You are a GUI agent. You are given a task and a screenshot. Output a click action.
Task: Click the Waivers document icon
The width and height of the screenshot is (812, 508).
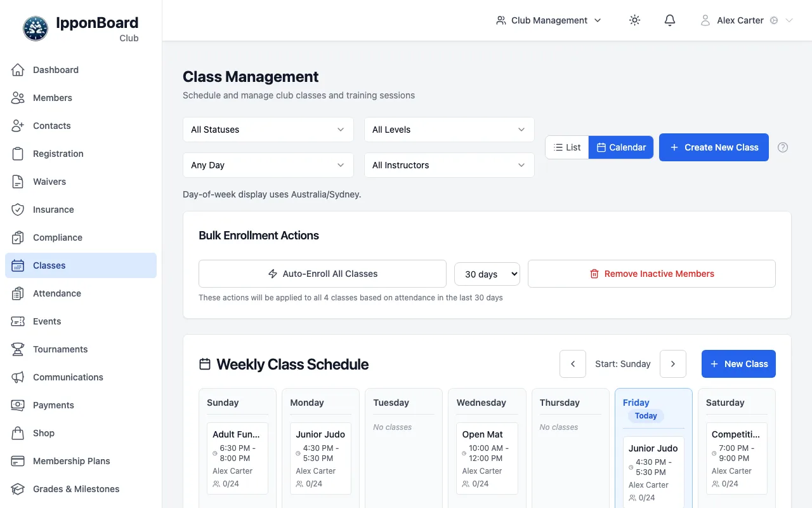tap(18, 182)
